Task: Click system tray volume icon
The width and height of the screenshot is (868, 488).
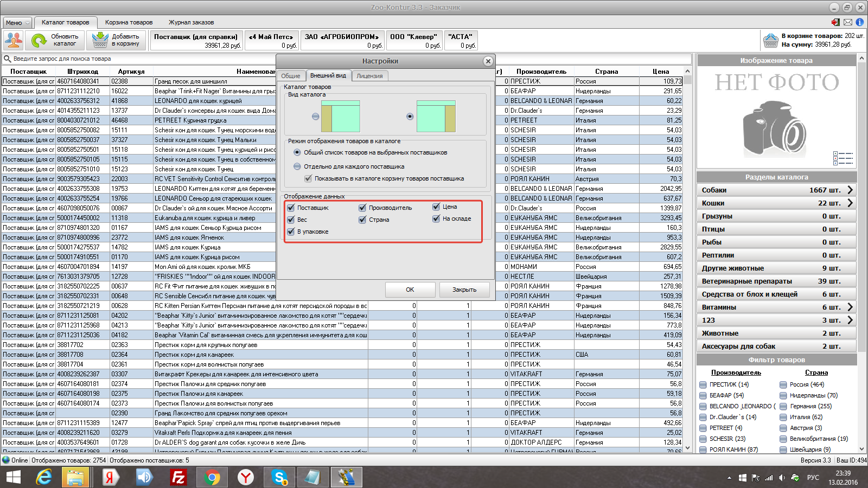Action: click(782, 478)
